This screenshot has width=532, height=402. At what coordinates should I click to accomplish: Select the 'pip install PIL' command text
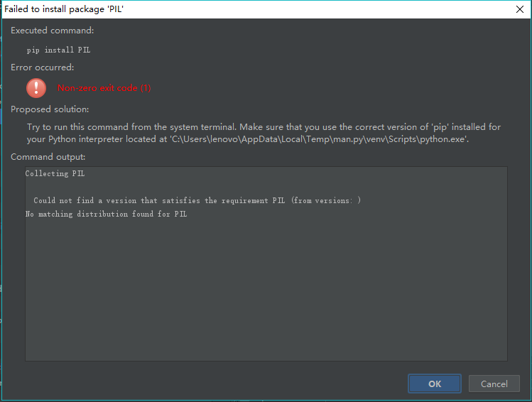59,50
